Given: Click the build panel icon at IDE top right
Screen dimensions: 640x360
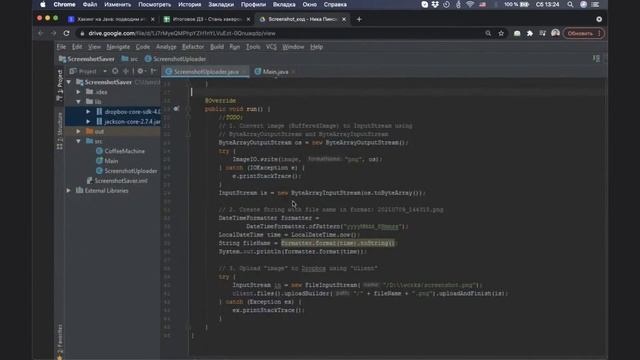Looking at the screenshot, I should pos(596,59).
